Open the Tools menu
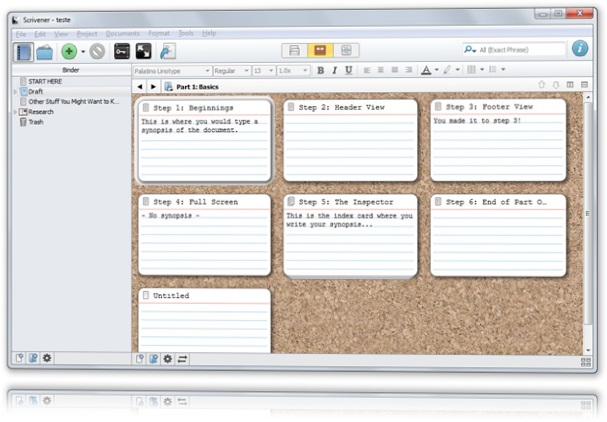Viewport: 607px width, 422px height. click(x=186, y=33)
